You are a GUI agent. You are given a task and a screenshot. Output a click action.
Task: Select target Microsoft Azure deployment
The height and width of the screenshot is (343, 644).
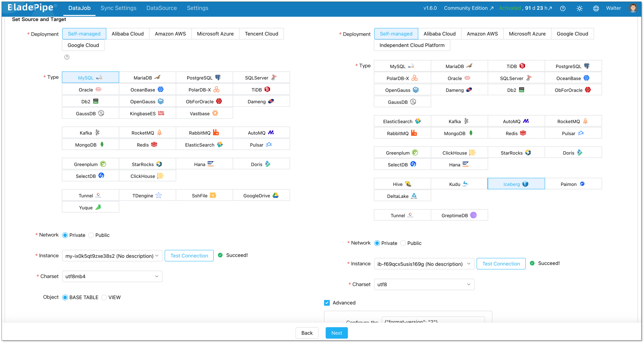click(x=527, y=34)
